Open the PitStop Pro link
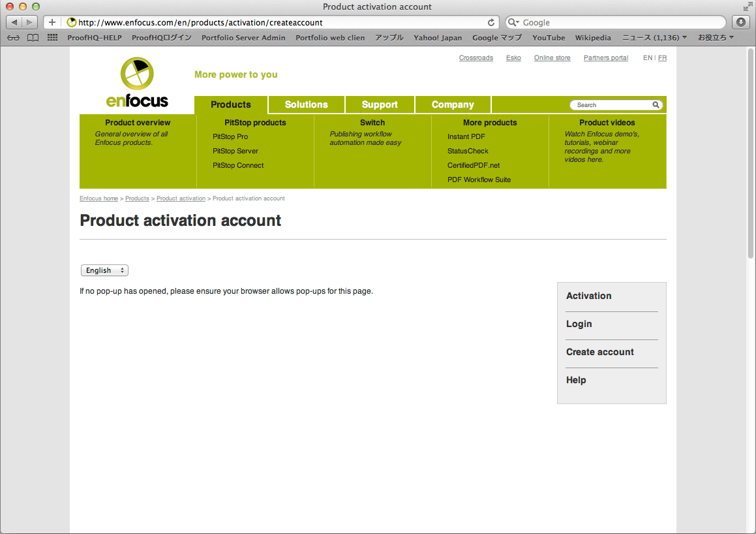Viewport: 756px width, 534px height. click(230, 136)
